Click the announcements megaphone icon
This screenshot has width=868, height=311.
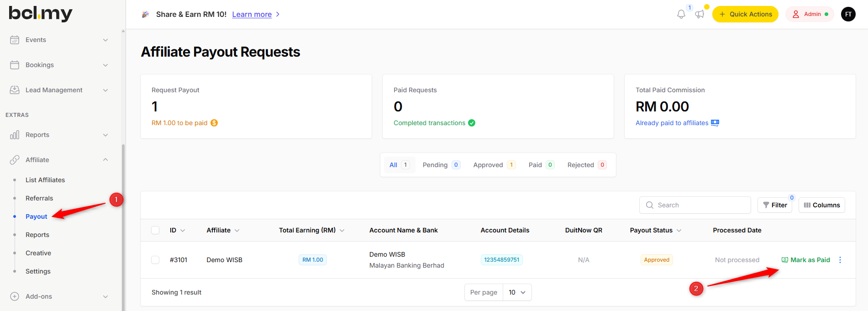pyautogui.click(x=700, y=15)
